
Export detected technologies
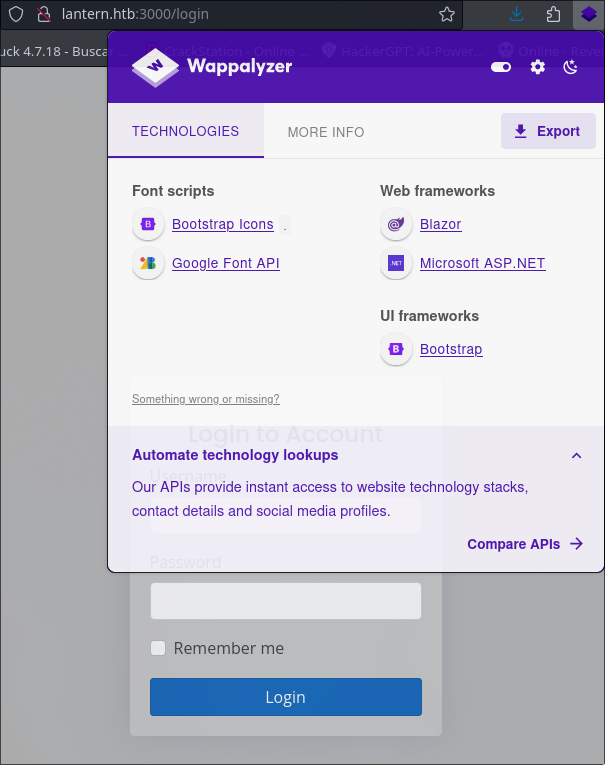[x=548, y=131]
